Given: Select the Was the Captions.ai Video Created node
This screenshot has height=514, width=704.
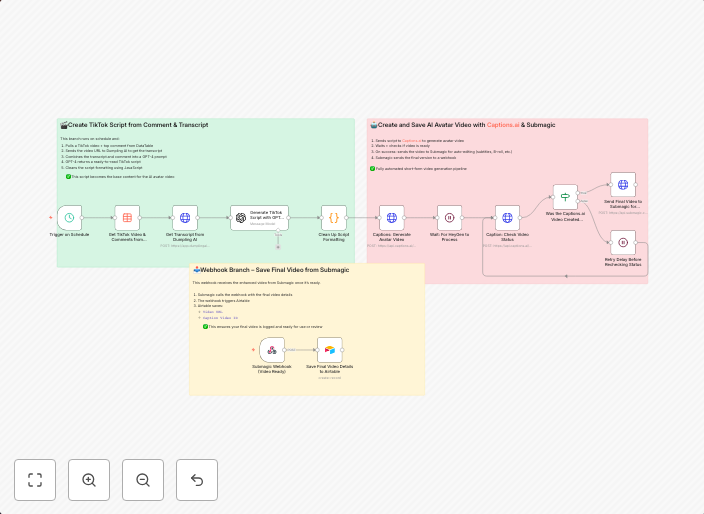Looking at the screenshot, I should click(565, 196).
